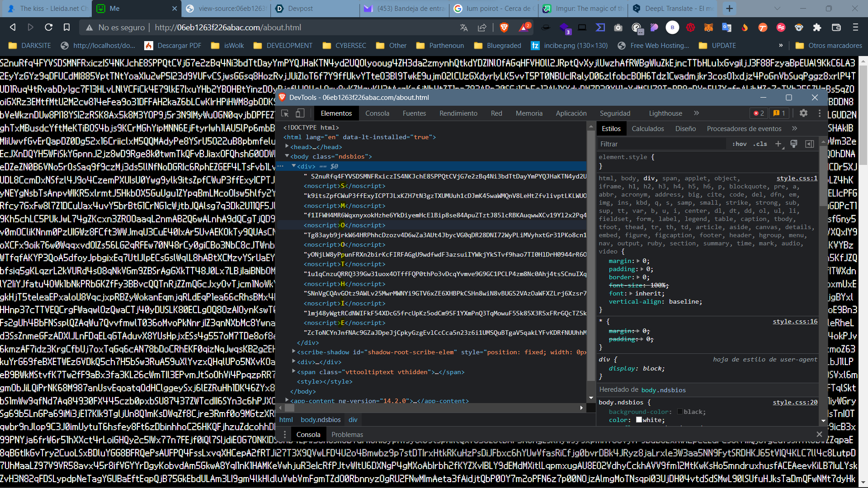
Task: Show more DevTools panels chevron
Action: click(x=696, y=113)
